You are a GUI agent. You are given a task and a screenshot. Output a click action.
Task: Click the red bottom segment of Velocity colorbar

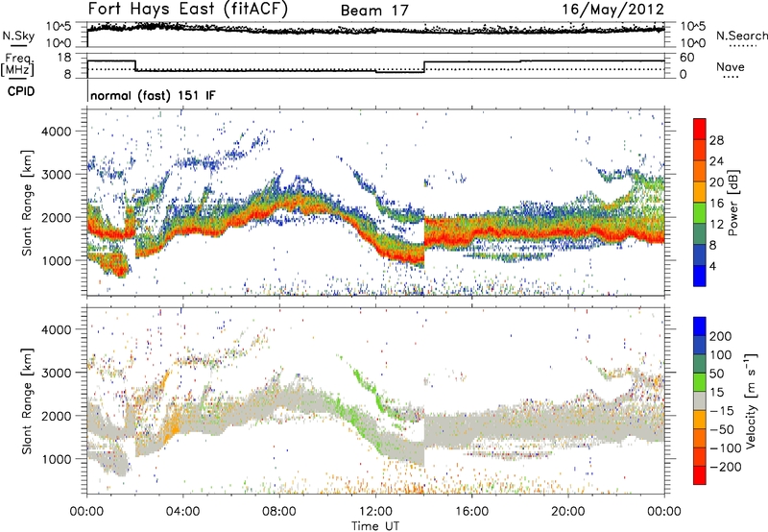tap(700, 475)
